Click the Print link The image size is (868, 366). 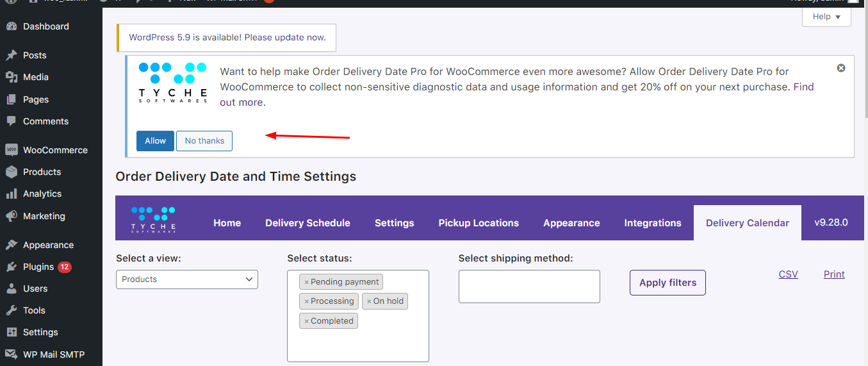(834, 274)
